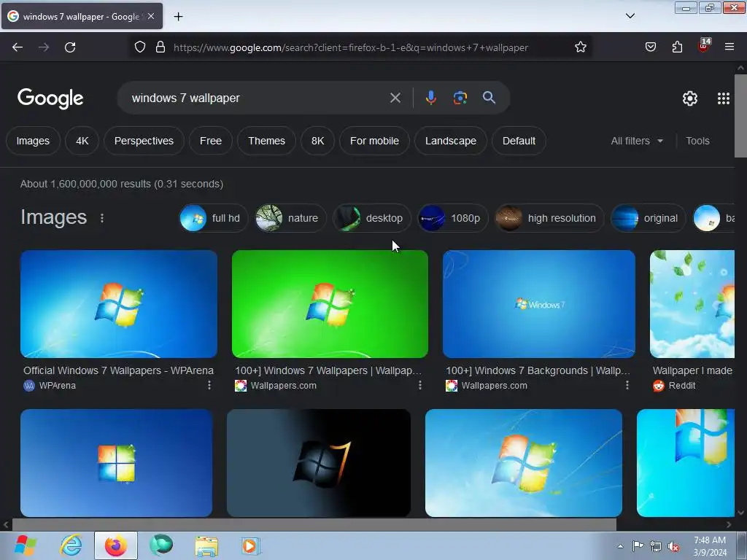Open the black Windows 7 logo thumbnail

[x=319, y=463]
